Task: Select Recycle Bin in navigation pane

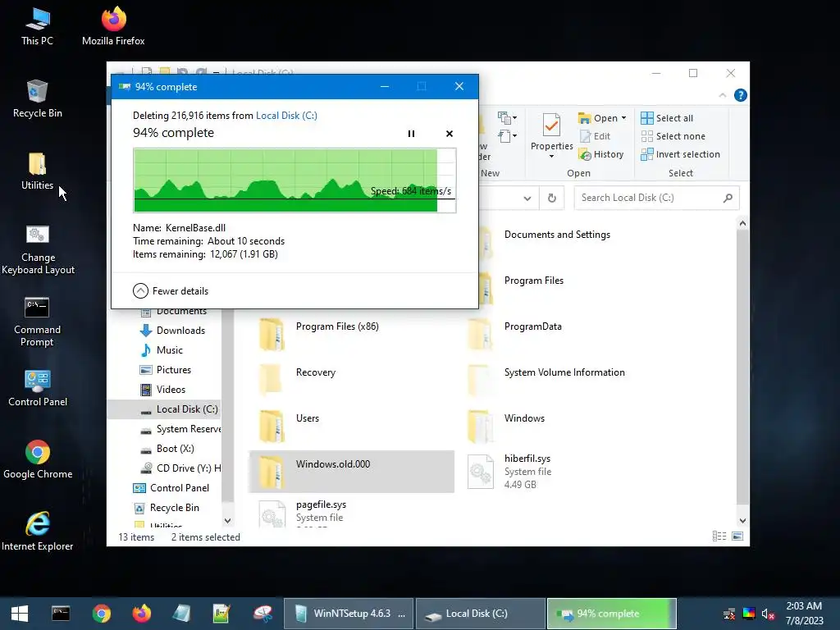Action: [166, 508]
